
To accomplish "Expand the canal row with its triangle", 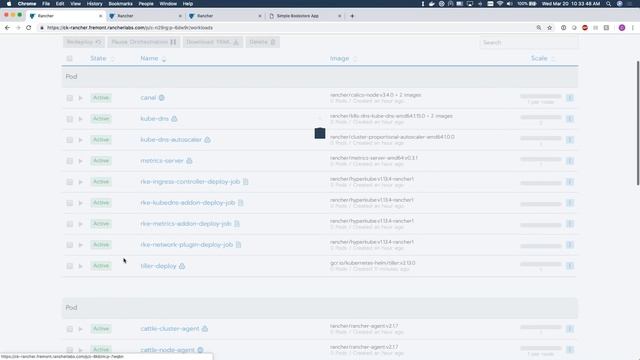I will coord(80,98).
